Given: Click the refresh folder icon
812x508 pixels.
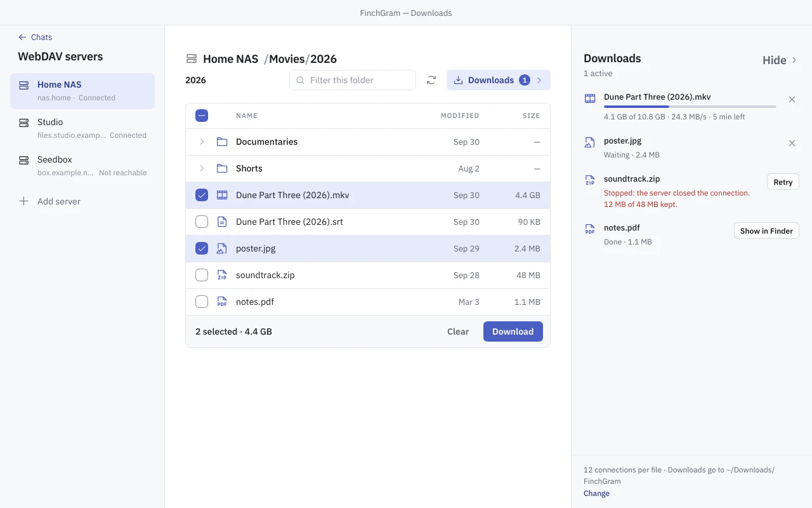Looking at the screenshot, I should pyautogui.click(x=431, y=80).
